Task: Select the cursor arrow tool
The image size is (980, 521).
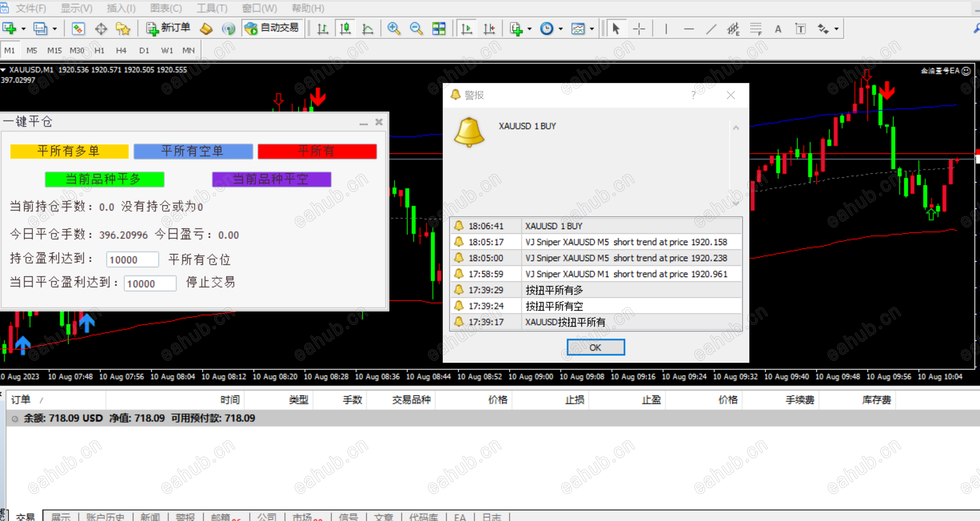Action: pos(616,29)
